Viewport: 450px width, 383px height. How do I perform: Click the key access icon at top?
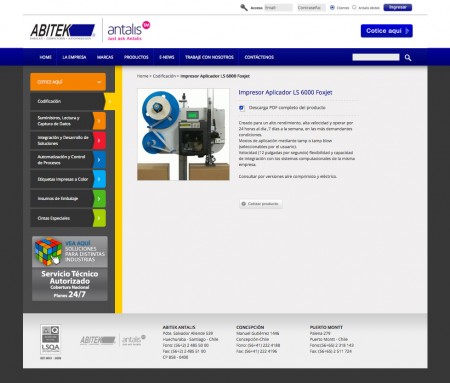click(244, 7)
